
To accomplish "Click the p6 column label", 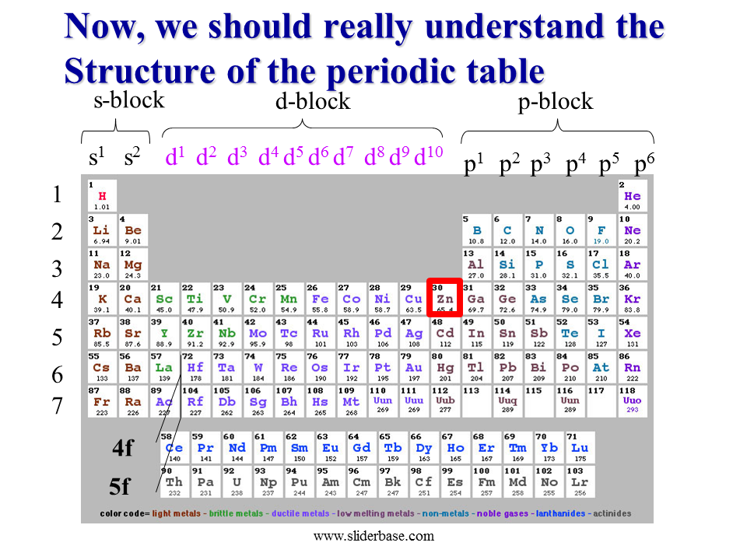I will tap(644, 163).
